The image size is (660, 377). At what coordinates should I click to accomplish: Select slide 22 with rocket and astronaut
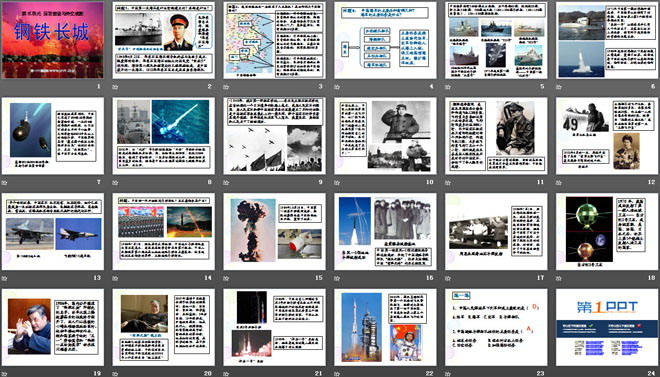tap(385, 327)
